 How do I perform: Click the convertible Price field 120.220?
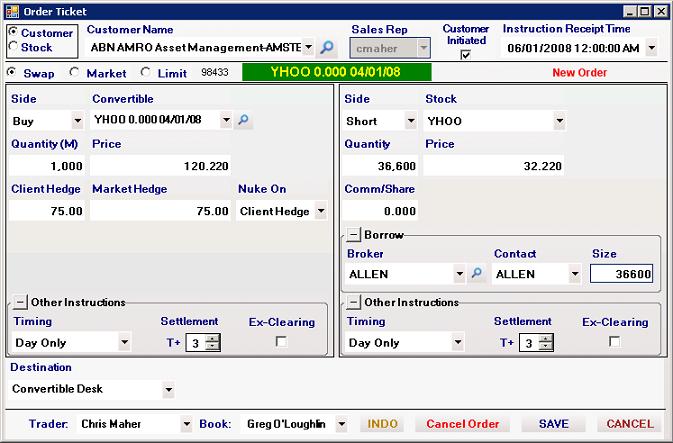(161, 166)
